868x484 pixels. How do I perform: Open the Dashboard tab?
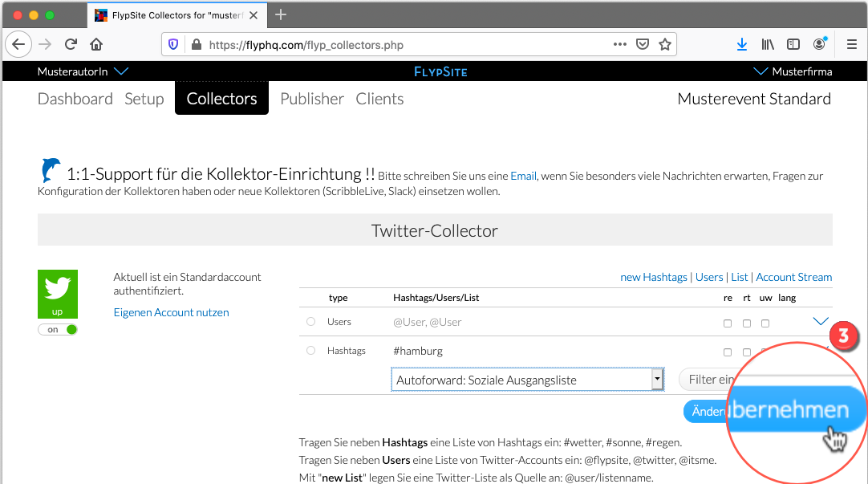coord(75,99)
